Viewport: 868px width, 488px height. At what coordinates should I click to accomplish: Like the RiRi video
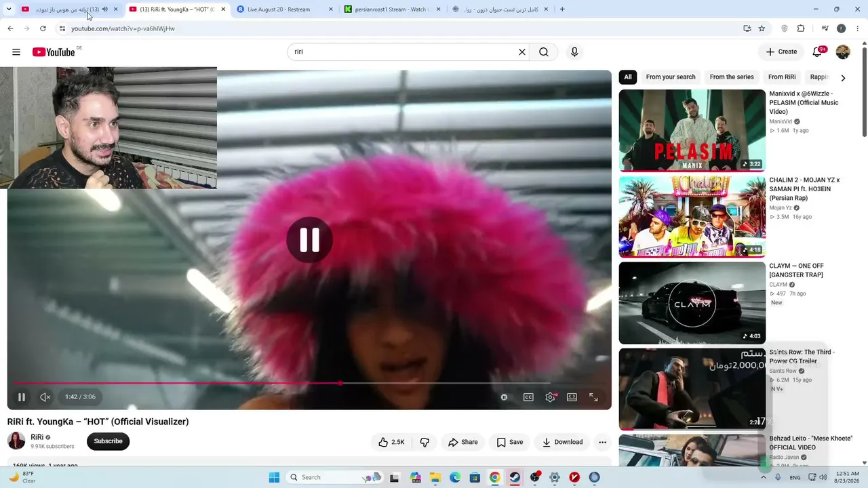(391, 442)
